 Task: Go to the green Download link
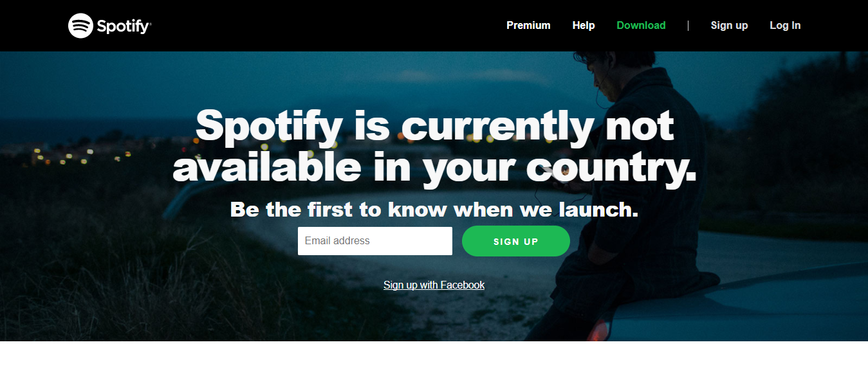tap(641, 26)
